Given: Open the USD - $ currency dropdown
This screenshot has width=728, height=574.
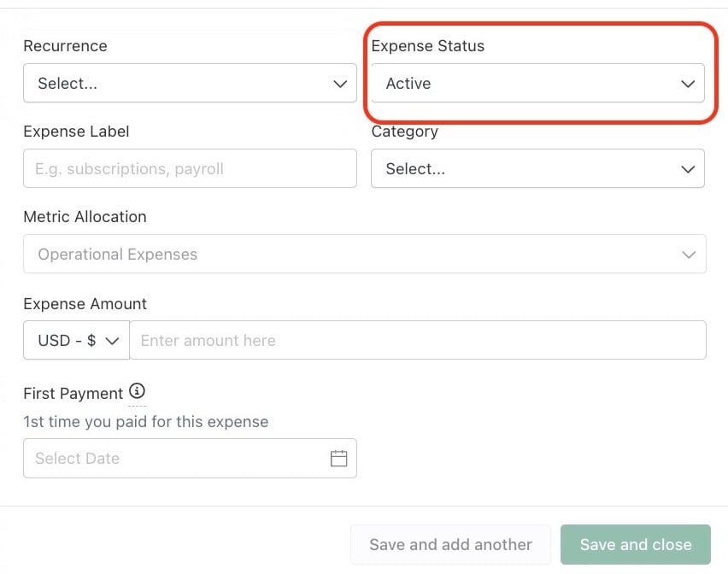Looking at the screenshot, I should (x=77, y=340).
